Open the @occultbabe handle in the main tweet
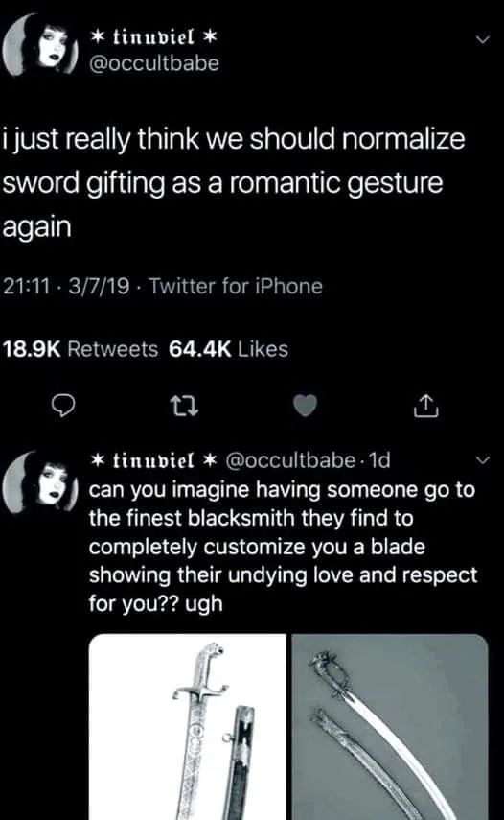Image resolution: width=504 pixels, height=820 pixels. [154, 63]
